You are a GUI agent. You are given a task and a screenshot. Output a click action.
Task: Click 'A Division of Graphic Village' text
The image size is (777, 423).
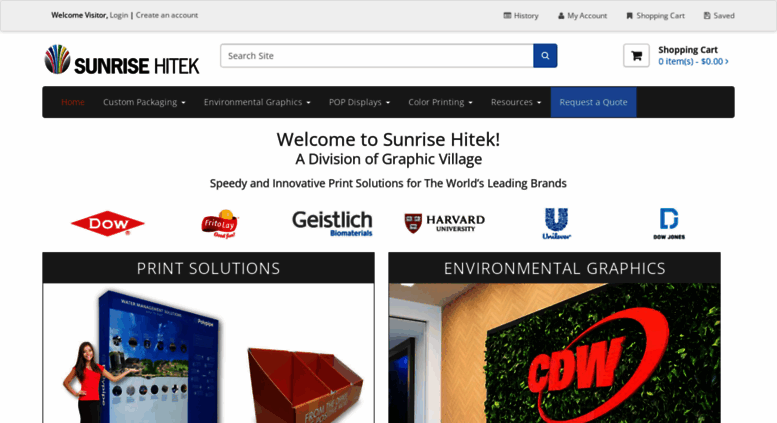pos(388,159)
